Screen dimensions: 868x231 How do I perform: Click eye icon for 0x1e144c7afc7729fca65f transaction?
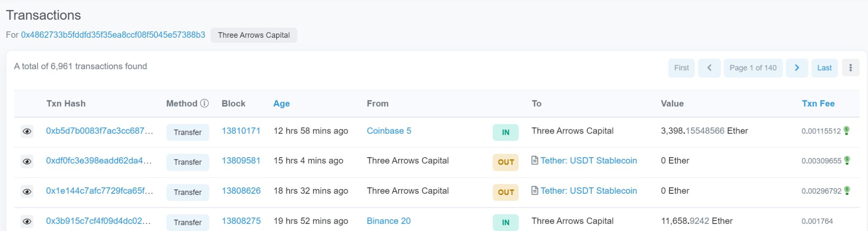click(x=27, y=192)
